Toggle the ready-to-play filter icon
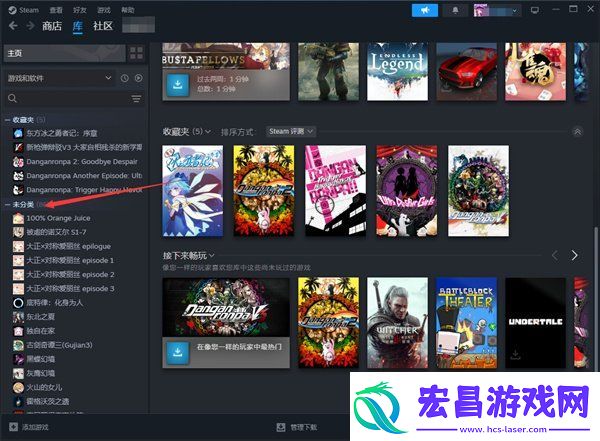The height and width of the screenshot is (441, 600). 139,78
